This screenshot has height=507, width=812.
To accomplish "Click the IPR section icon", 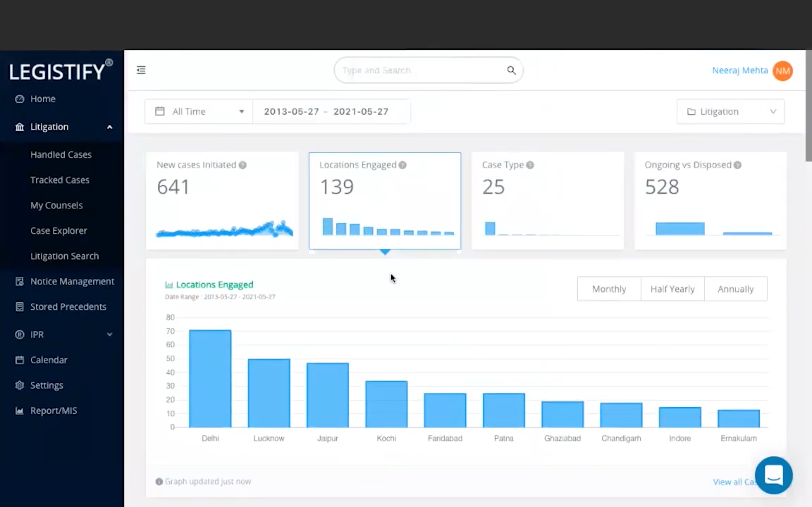I will coord(19,334).
